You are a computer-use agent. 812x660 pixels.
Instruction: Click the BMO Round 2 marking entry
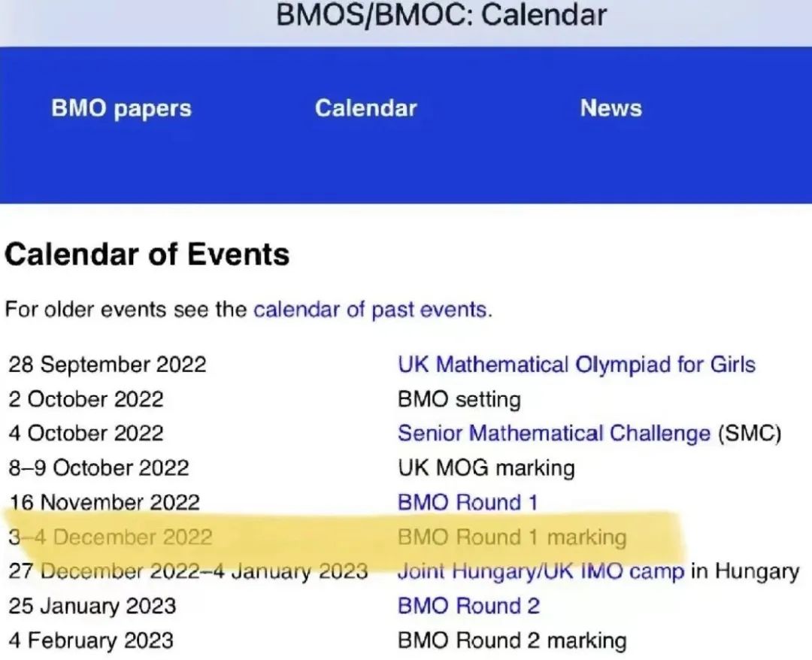click(511, 640)
